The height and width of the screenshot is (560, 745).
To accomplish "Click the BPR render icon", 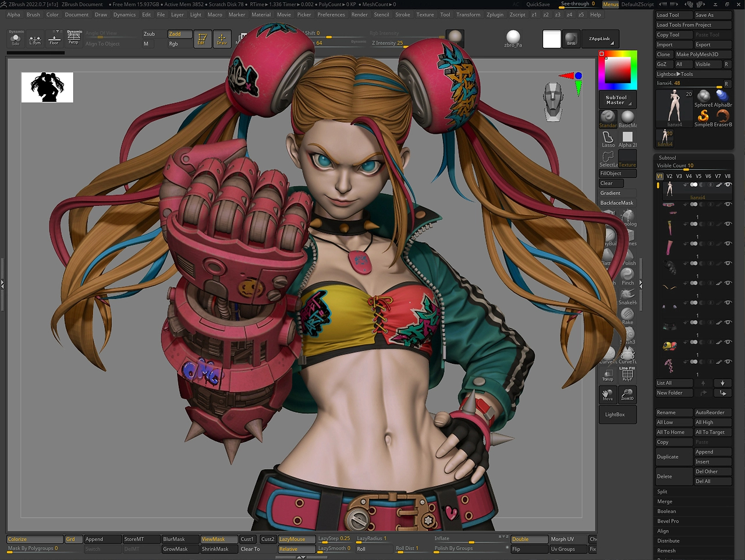I will (x=572, y=39).
